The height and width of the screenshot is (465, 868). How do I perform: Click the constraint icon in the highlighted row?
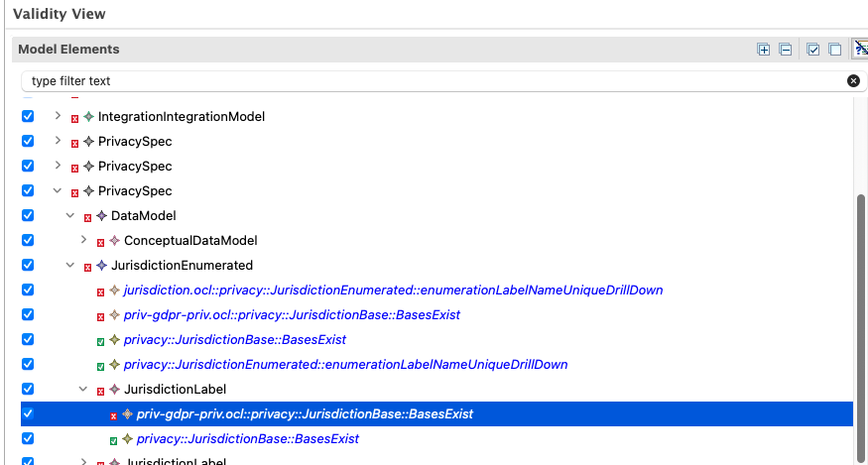click(127, 414)
